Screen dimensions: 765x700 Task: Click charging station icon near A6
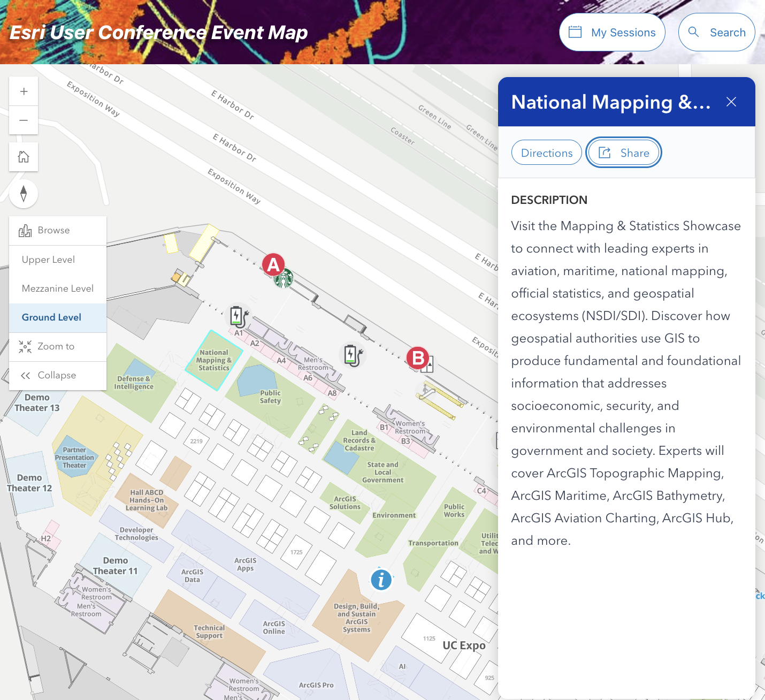(x=353, y=355)
